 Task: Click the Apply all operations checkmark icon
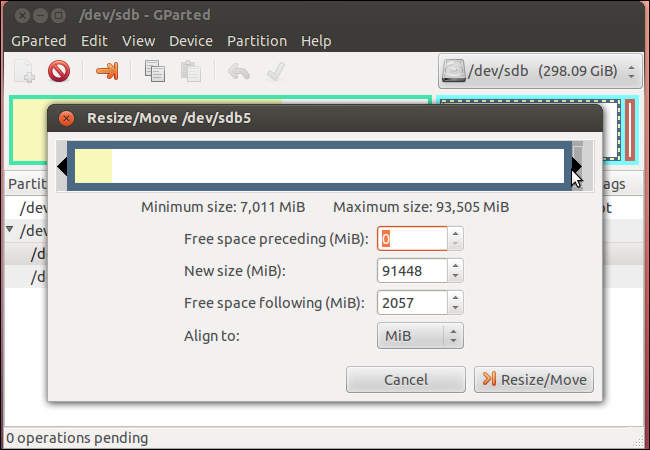click(x=276, y=71)
